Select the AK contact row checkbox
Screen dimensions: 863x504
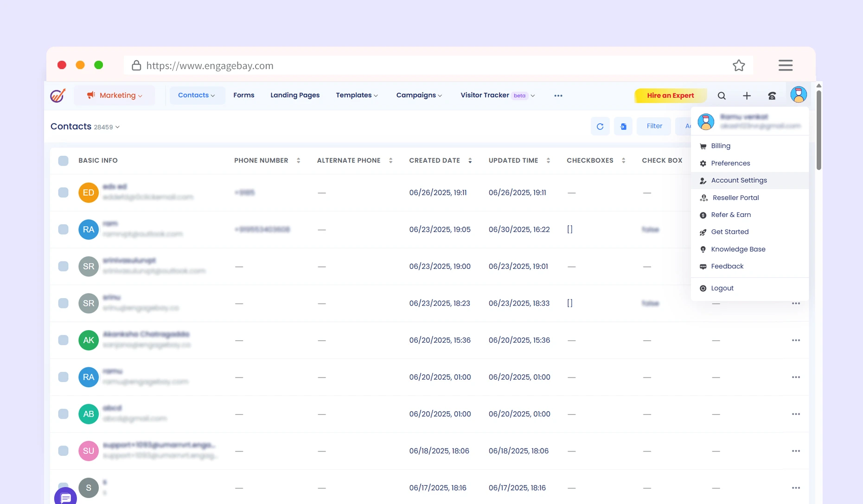point(64,340)
